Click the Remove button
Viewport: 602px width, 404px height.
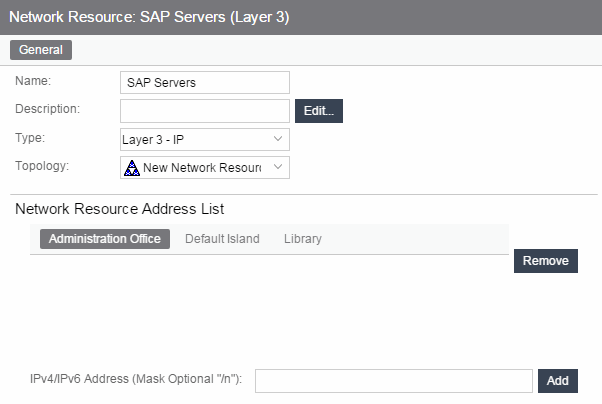tap(546, 261)
